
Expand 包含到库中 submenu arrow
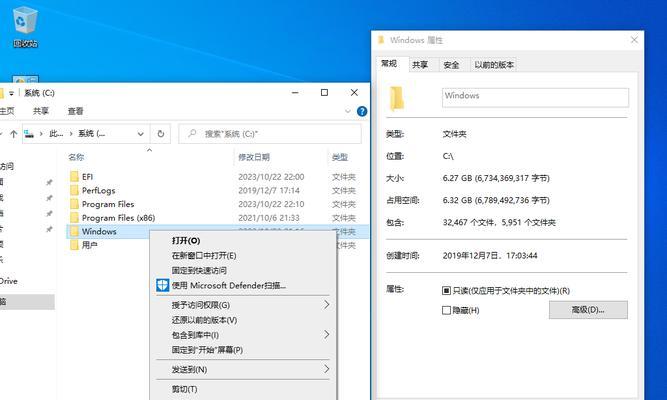tap(326, 334)
